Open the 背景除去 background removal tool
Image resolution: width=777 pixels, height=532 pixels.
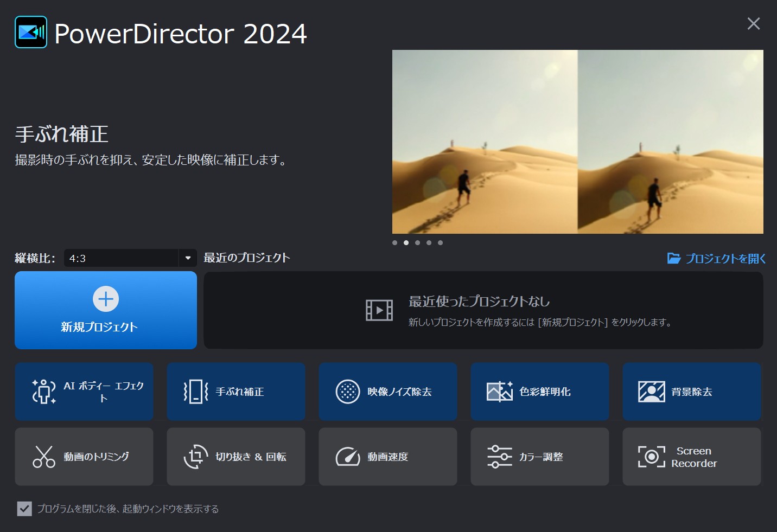692,392
